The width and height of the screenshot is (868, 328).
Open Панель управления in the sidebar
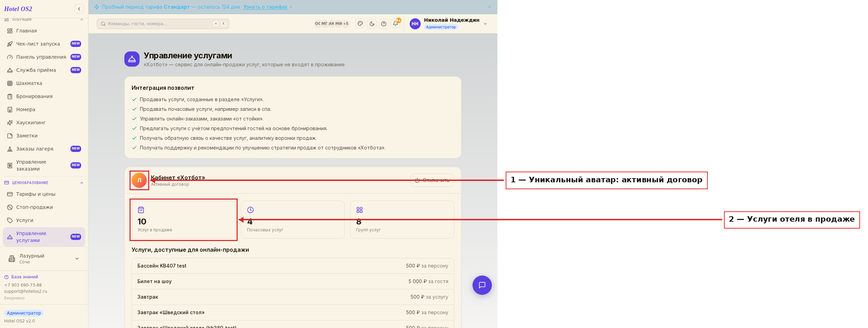[44, 57]
